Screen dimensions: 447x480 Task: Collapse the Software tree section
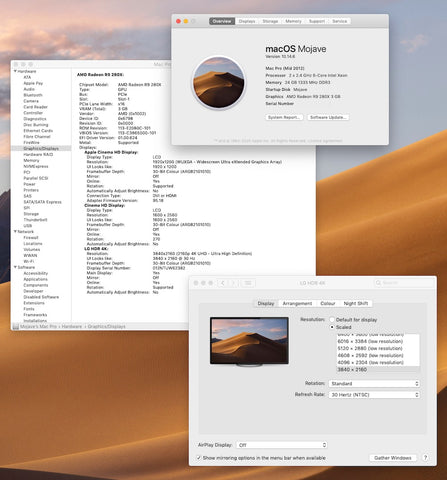[15, 267]
